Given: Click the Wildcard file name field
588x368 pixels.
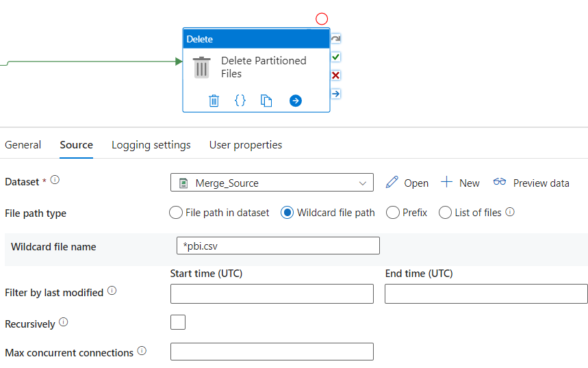Looking at the screenshot, I should click(278, 246).
